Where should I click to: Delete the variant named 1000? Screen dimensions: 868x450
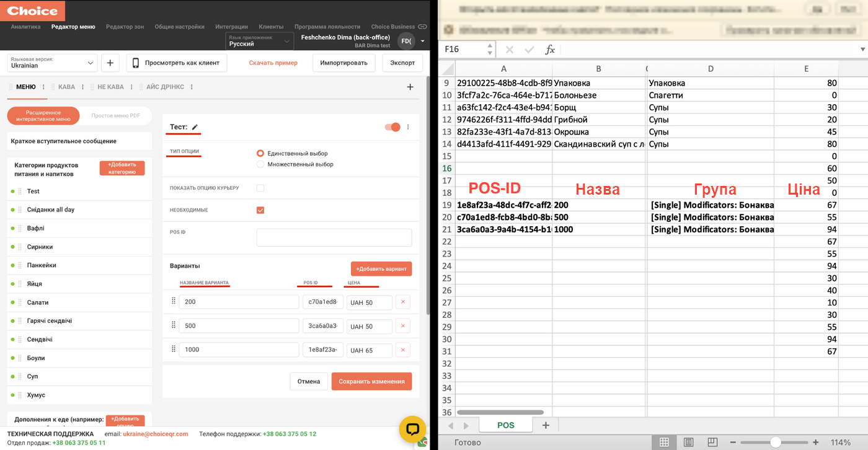[402, 350]
